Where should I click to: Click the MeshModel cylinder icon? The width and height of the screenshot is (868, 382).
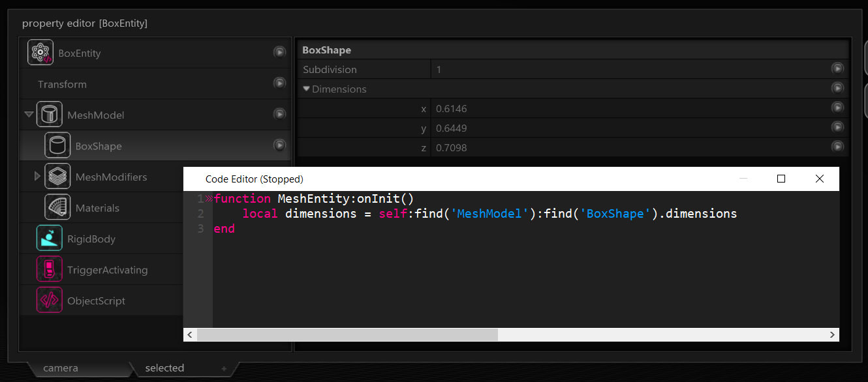tap(49, 115)
